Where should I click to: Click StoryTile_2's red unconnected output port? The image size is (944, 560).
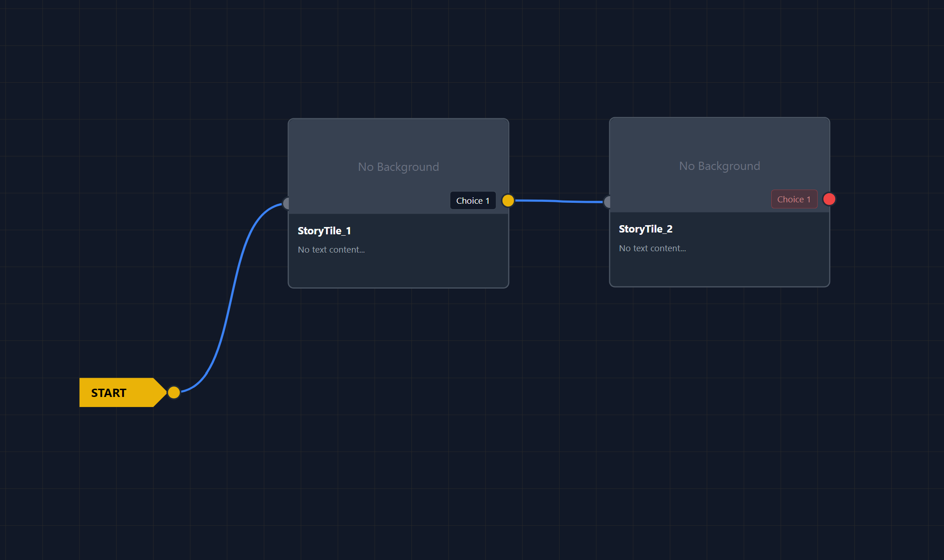(x=829, y=199)
